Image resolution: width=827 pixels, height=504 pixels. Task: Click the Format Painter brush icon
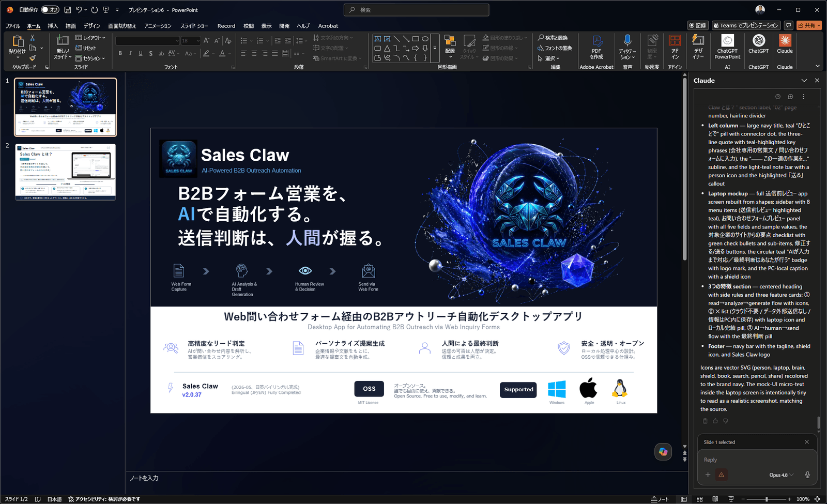pos(33,58)
